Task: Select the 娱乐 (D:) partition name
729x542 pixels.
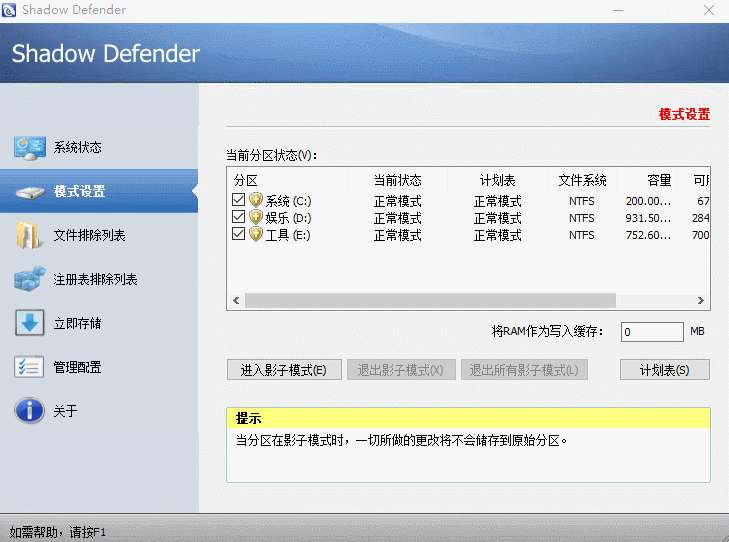Action: tap(288, 218)
